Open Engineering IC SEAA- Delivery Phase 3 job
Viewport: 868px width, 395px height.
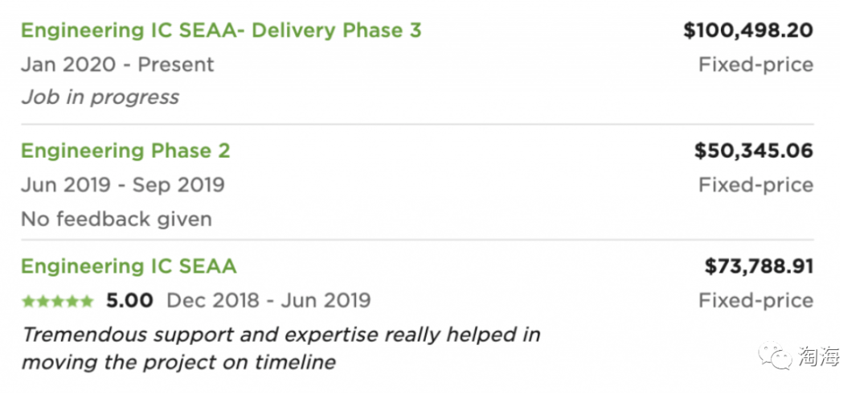point(221,31)
